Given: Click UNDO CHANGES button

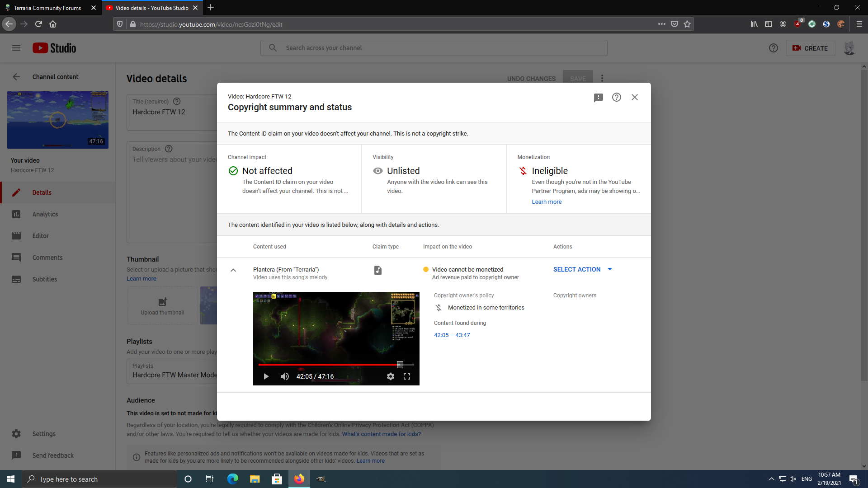Looking at the screenshot, I should (531, 79).
